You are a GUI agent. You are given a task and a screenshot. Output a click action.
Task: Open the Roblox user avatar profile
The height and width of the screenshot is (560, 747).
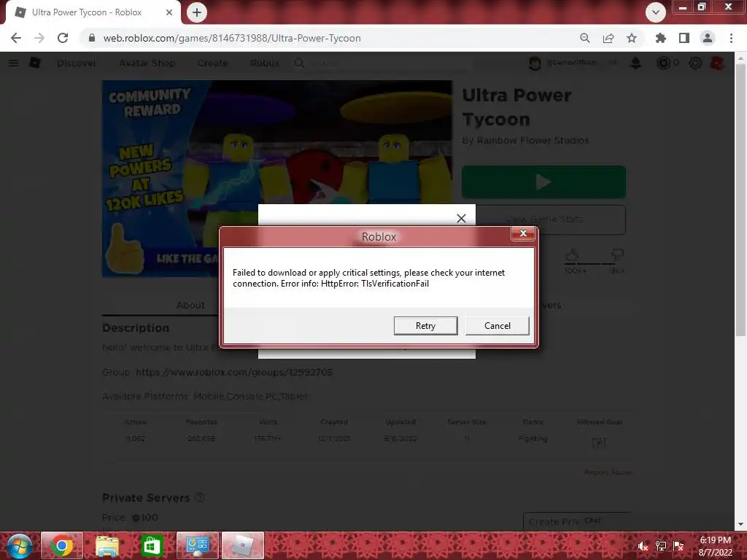tap(535, 63)
